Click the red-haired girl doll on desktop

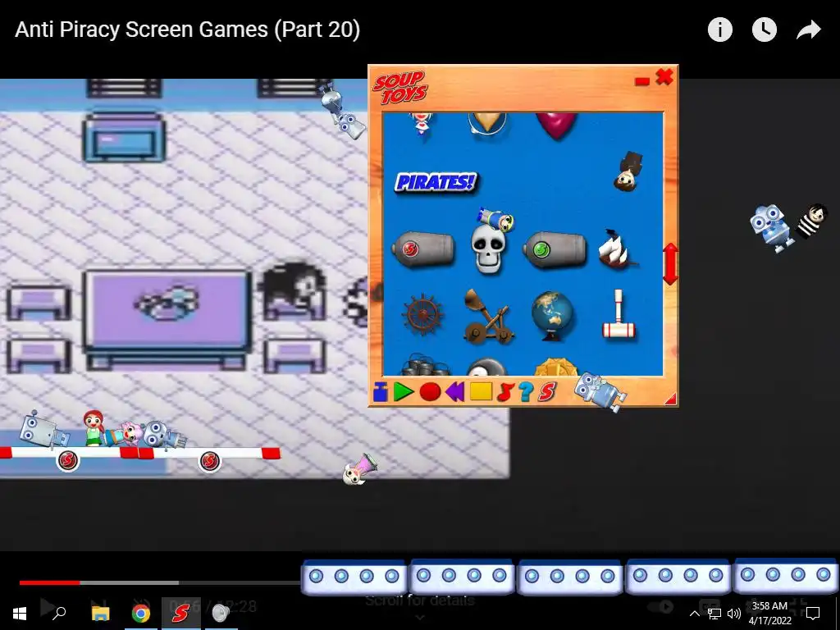click(94, 428)
